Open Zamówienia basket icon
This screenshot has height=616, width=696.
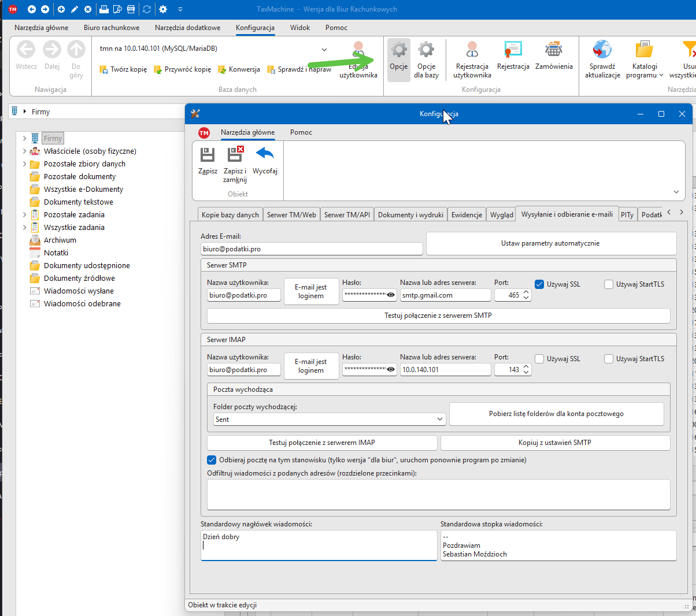pos(553,50)
